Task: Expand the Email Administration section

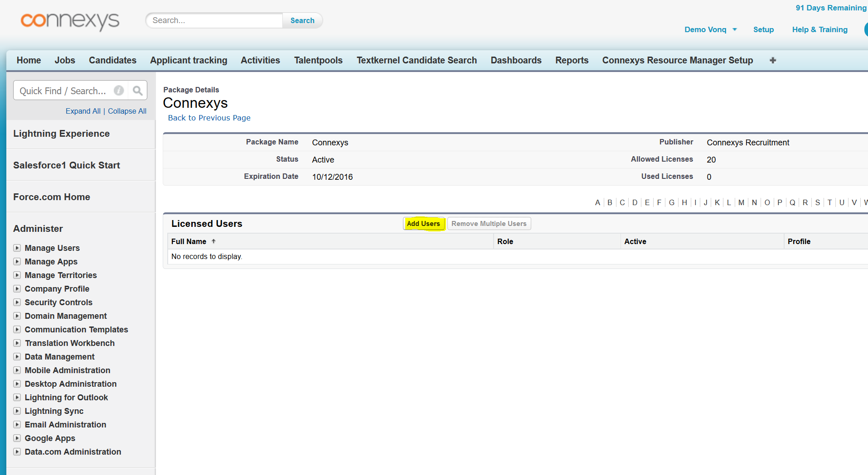Action: 17,424
